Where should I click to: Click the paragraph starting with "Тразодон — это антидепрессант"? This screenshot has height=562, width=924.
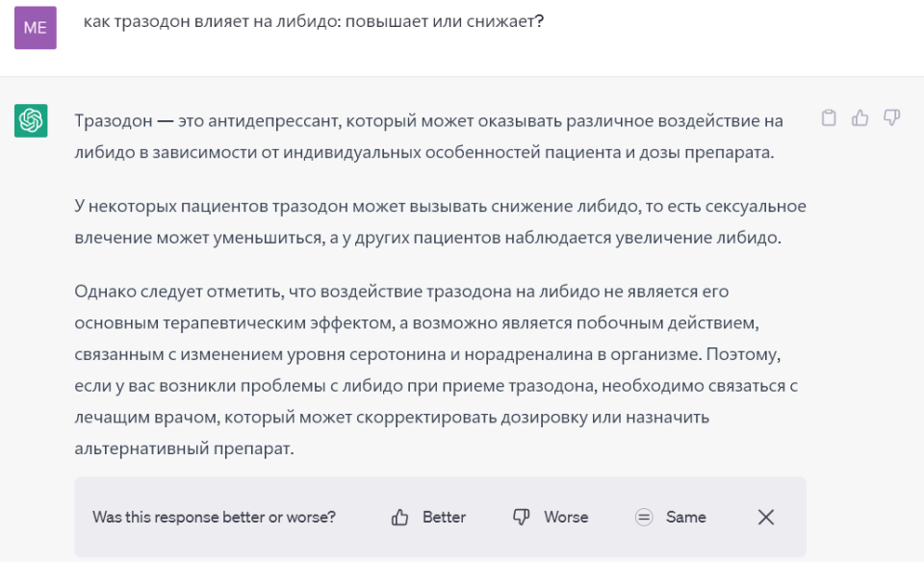click(429, 137)
